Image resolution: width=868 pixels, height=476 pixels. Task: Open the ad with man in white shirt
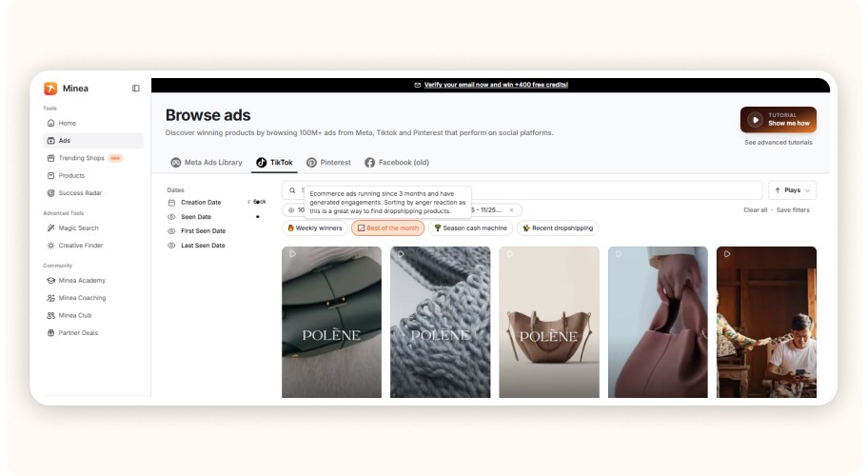(766, 322)
